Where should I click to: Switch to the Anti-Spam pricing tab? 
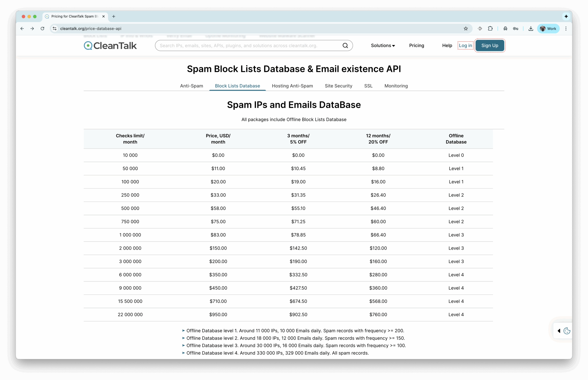tap(191, 86)
